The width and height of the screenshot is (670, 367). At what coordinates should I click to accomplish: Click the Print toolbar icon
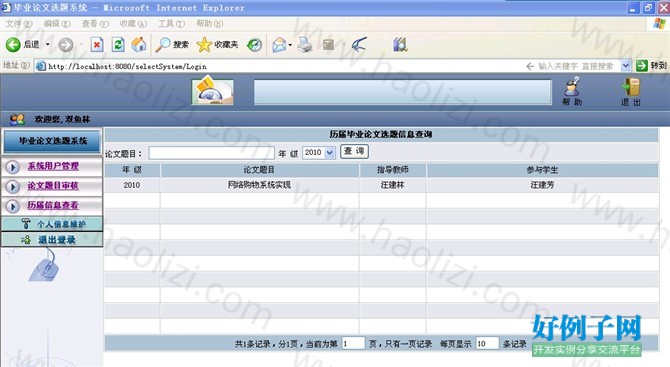click(x=305, y=44)
